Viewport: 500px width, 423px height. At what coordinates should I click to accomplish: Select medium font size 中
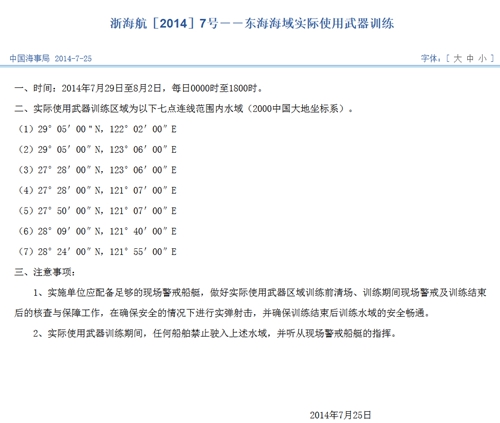[x=470, y=59]
